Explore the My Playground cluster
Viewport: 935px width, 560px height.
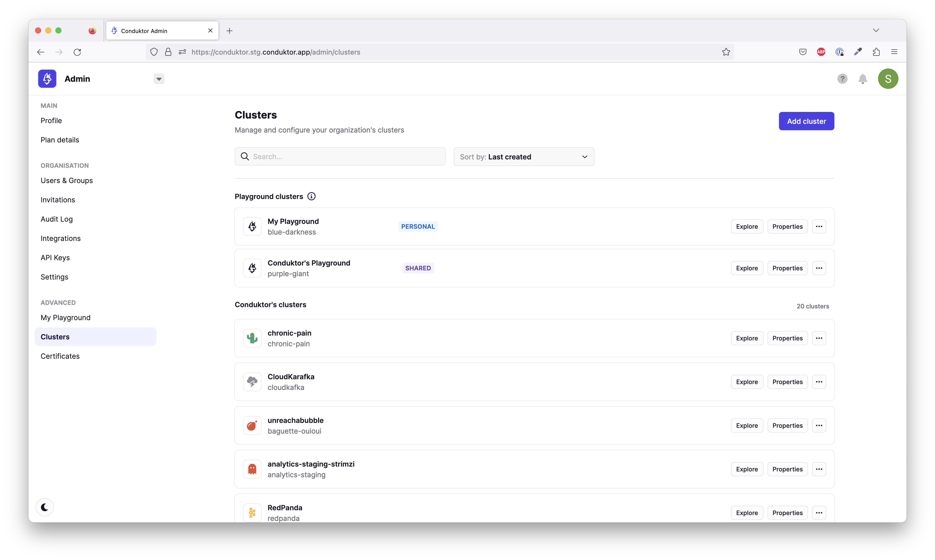746,226
